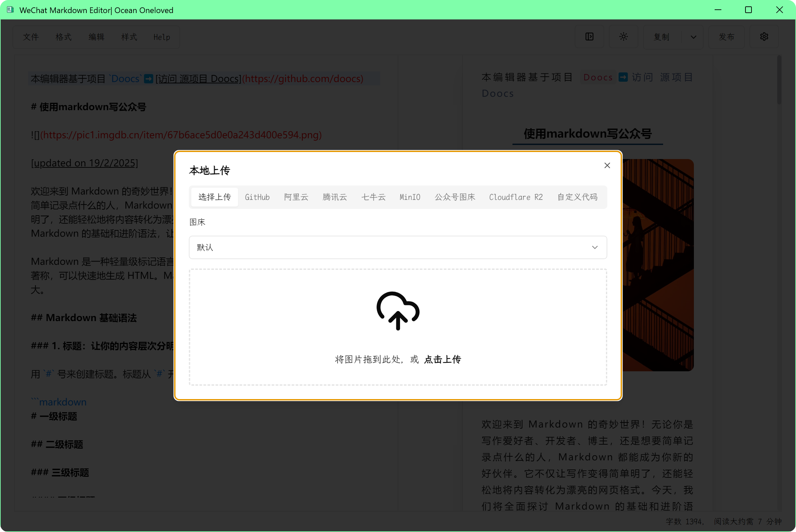Select the MinIO tab
The height and width of the screenshot is (532, 796).
tap(410, 197)
